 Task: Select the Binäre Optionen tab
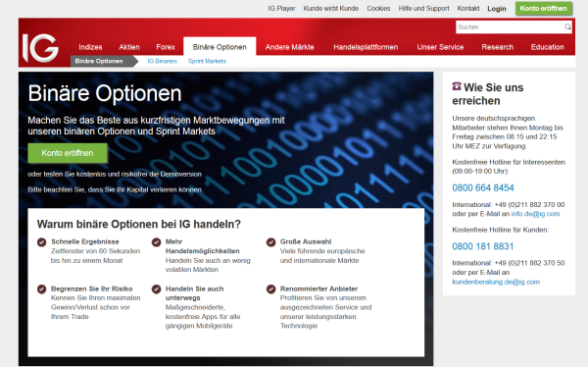[220, 47]
